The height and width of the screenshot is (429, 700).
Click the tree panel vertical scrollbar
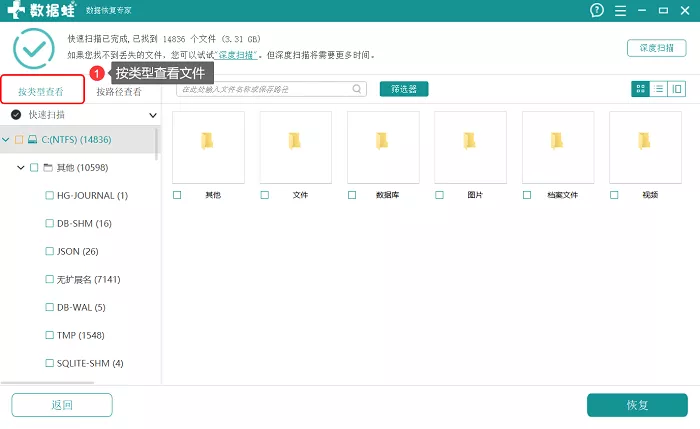pyautogui.click(x=156, y=144)
